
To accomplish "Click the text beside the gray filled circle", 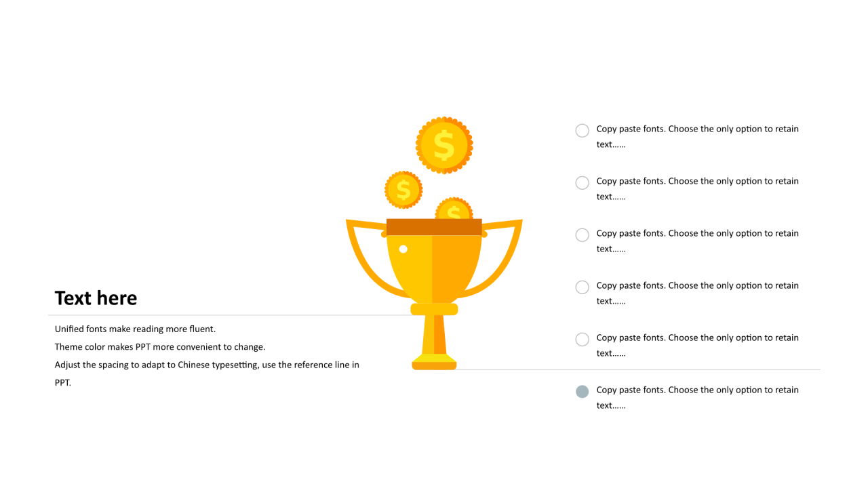I will pos(697,397).
